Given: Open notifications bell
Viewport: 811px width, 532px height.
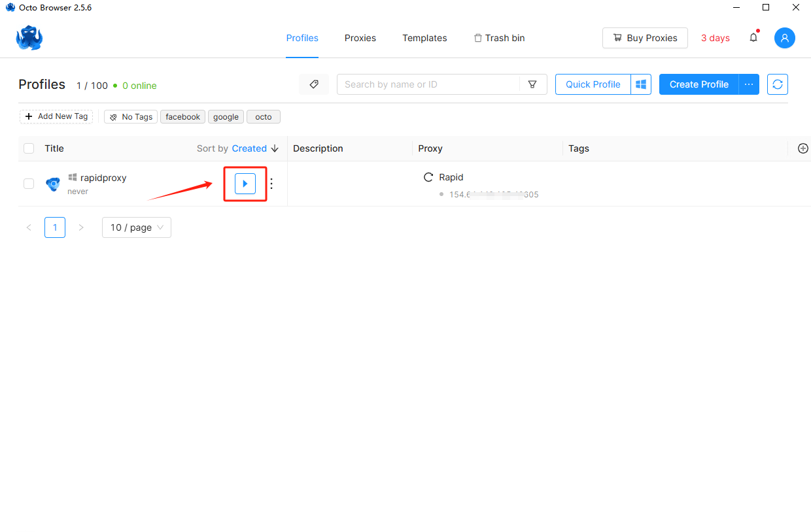Looking at the screenshot, I should tap(753, 37).
